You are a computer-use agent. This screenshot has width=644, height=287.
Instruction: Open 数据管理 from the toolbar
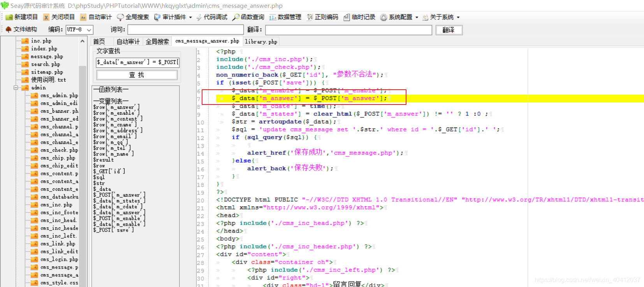pyautogui.click(x=285, y=17)
